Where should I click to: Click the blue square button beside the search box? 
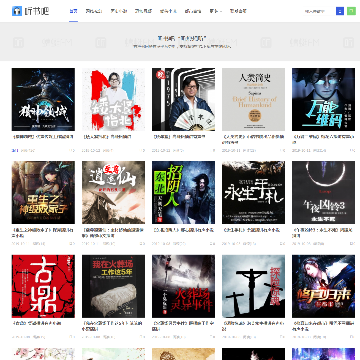point(340,11)
